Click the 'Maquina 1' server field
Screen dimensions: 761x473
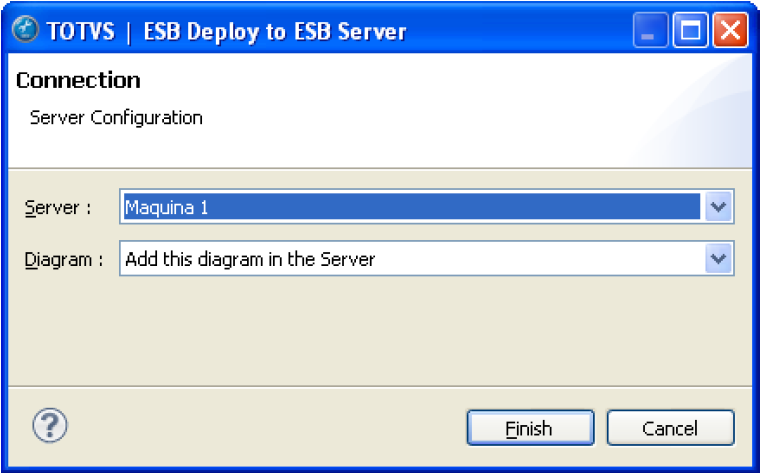click(x=410, y=207)
